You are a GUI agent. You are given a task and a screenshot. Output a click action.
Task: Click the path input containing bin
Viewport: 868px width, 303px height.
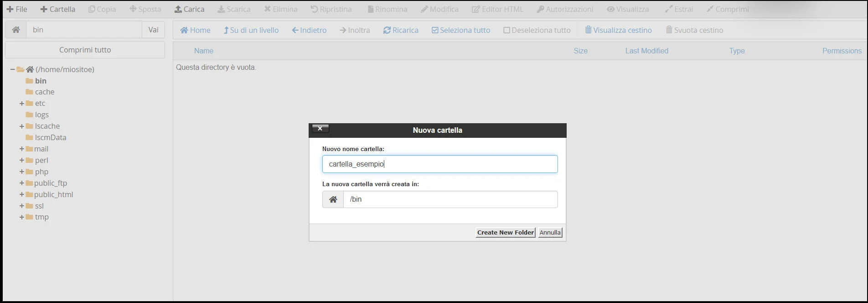tap(84, 30)
